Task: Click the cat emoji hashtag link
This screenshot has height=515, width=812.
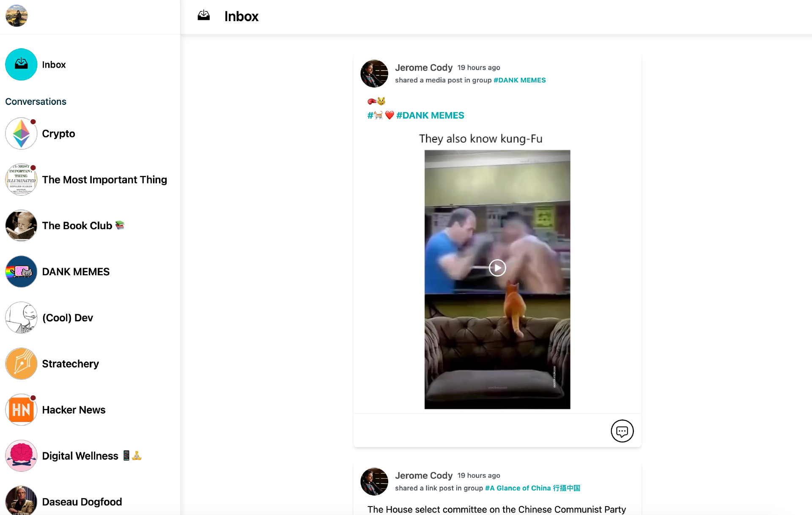Action: tap(375, 115)
